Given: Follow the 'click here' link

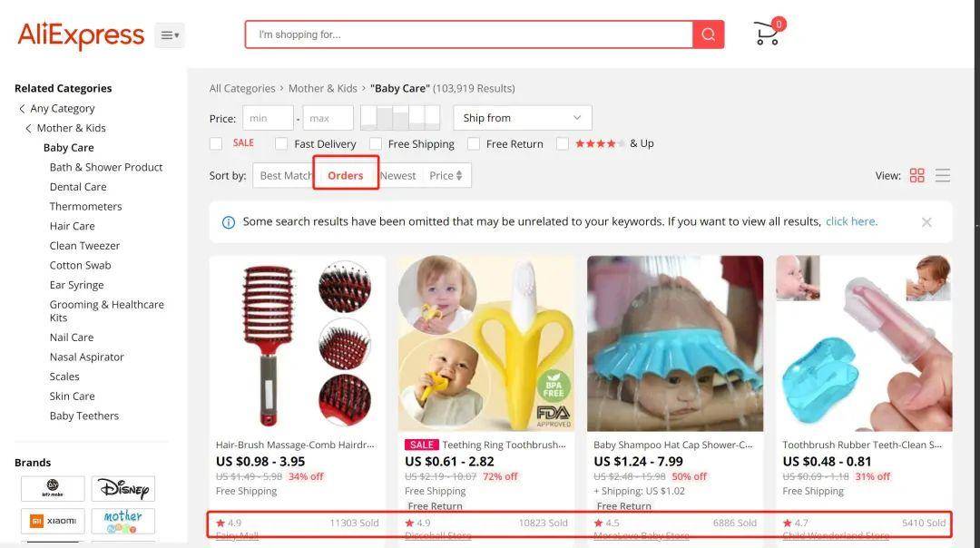Looking at the screenshot, I should point(851,221).
